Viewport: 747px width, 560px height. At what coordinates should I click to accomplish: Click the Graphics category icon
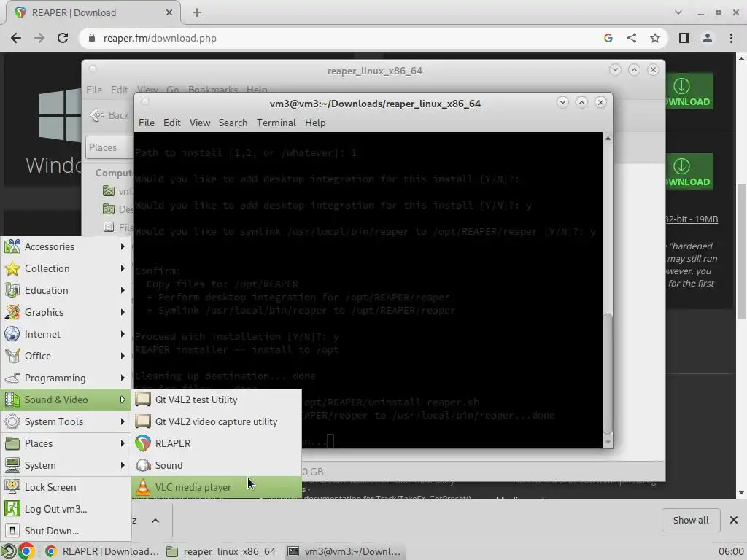click(x=12, y=312)
